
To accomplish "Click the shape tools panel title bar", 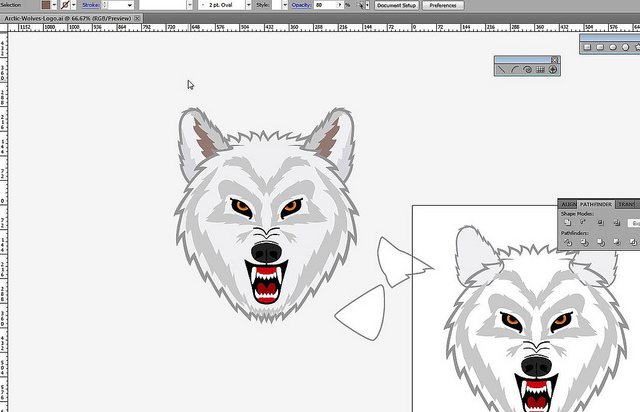I will pyautogui.click(x=610, y=38).
